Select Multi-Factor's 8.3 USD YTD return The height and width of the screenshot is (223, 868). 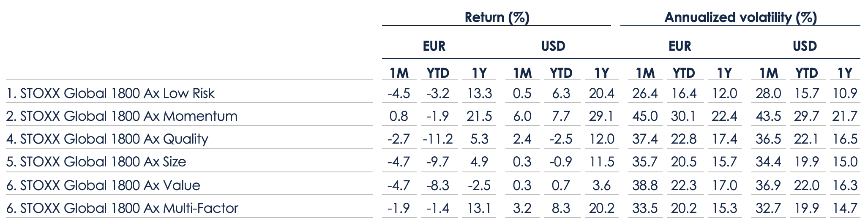click(x=561, y=208)
